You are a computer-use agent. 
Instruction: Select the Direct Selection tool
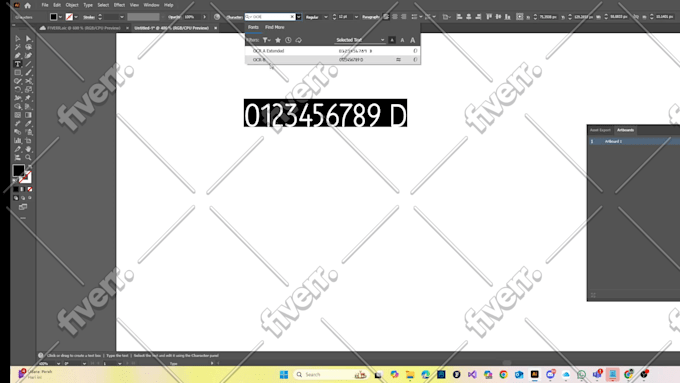pos(29,39)
